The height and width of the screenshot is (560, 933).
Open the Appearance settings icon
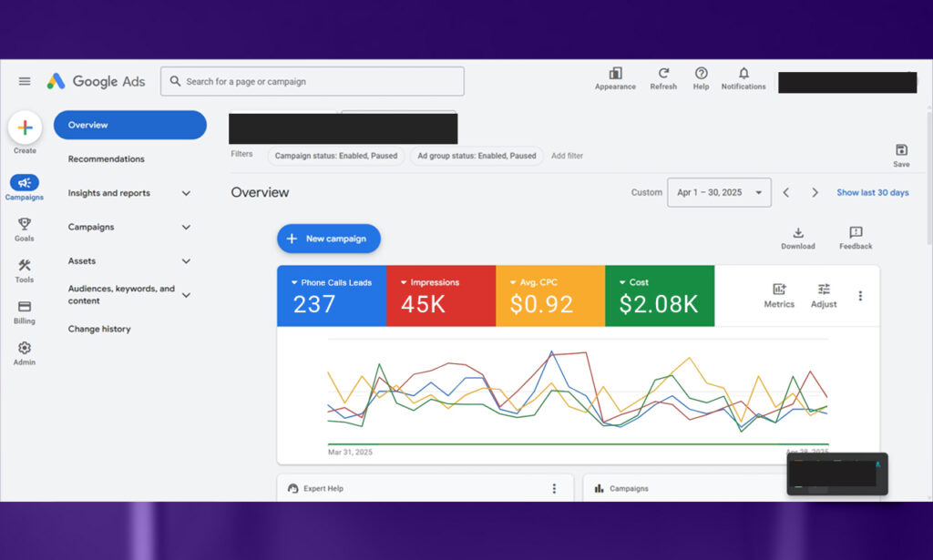tap(615, 78)
